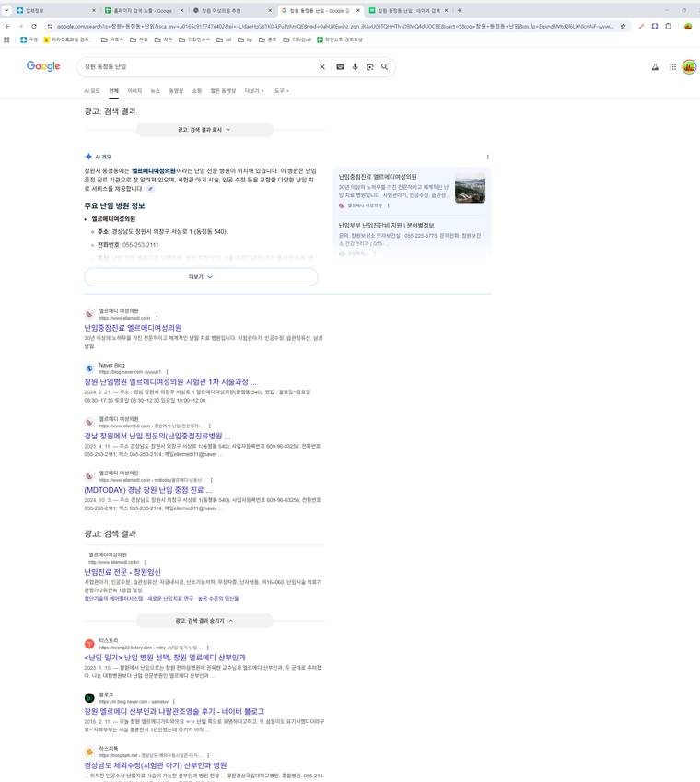
Task: Click the Tistory result favicon
Action: tap(89, 644)
